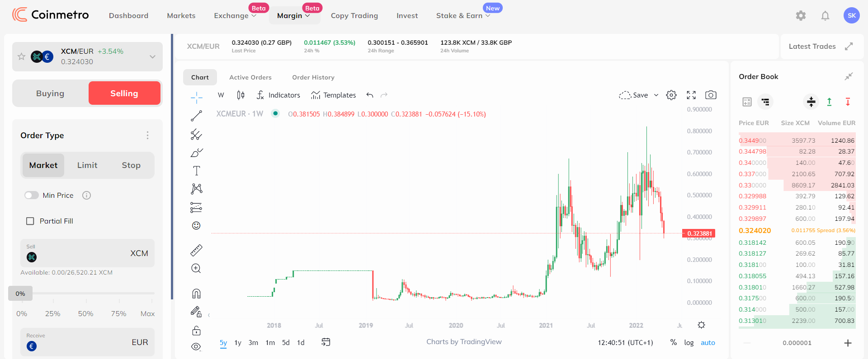Take a chart snapshot with camera icon
Viewport: 868px width, 359px height.
[x=711, y=95]
